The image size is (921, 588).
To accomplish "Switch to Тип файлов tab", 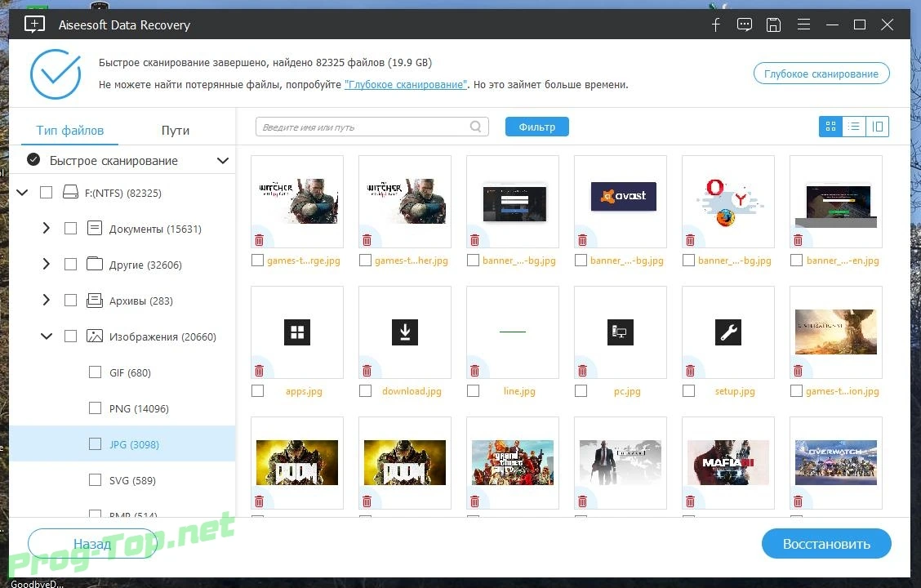I will (70, 131).
